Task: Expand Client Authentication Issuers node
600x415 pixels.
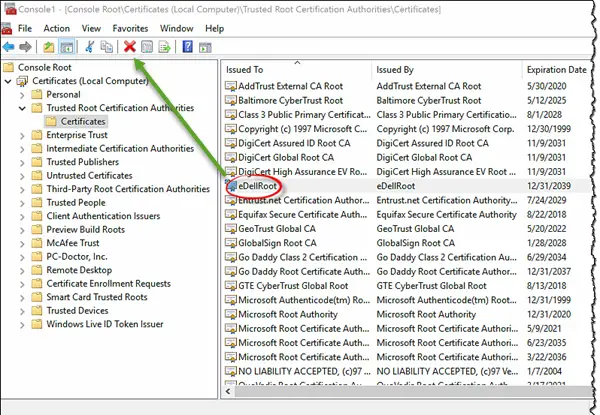Action: 22,216
